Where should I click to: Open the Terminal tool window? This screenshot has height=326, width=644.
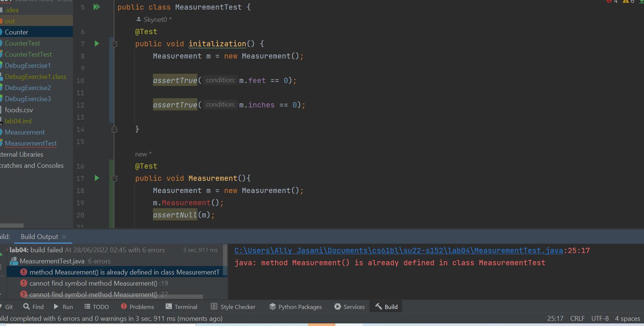point(181,307)
